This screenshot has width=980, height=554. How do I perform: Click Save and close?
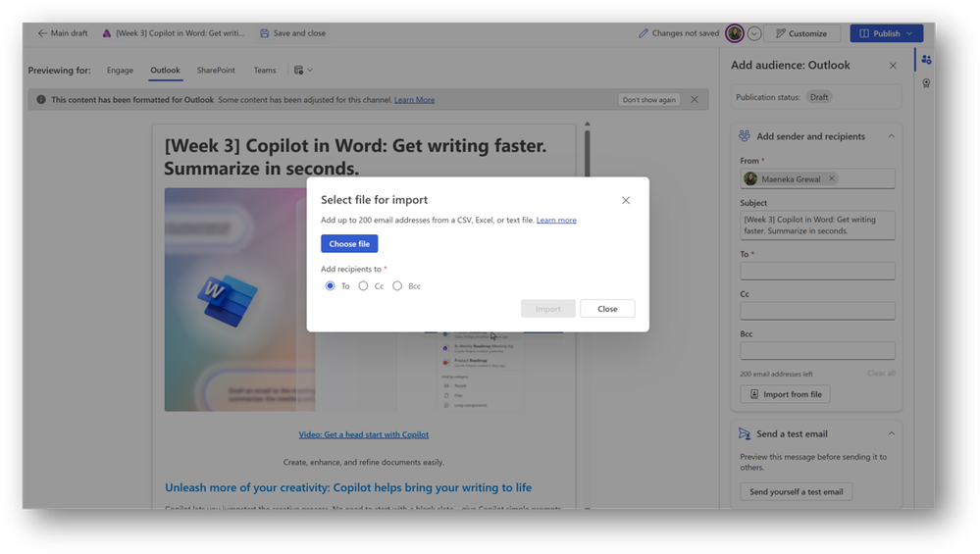(293, 33)
